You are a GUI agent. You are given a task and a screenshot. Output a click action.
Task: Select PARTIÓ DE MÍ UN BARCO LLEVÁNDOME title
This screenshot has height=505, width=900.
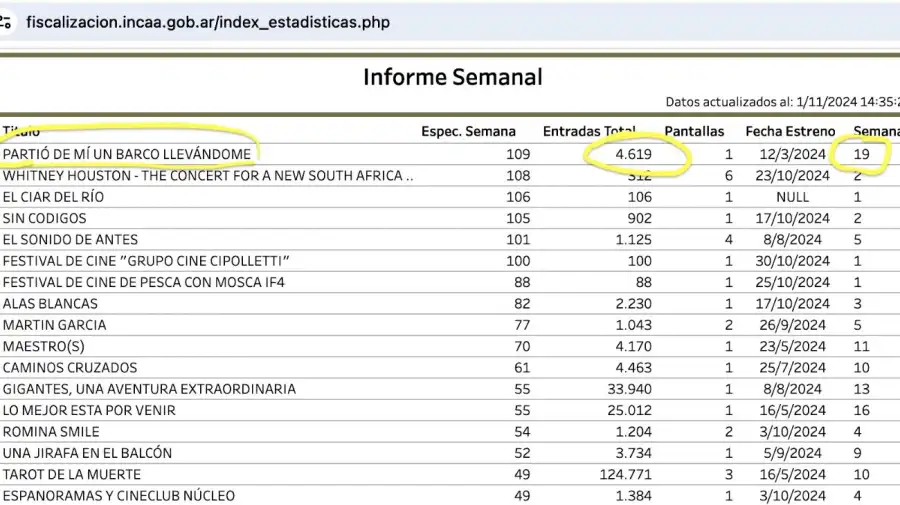(127, 154)
